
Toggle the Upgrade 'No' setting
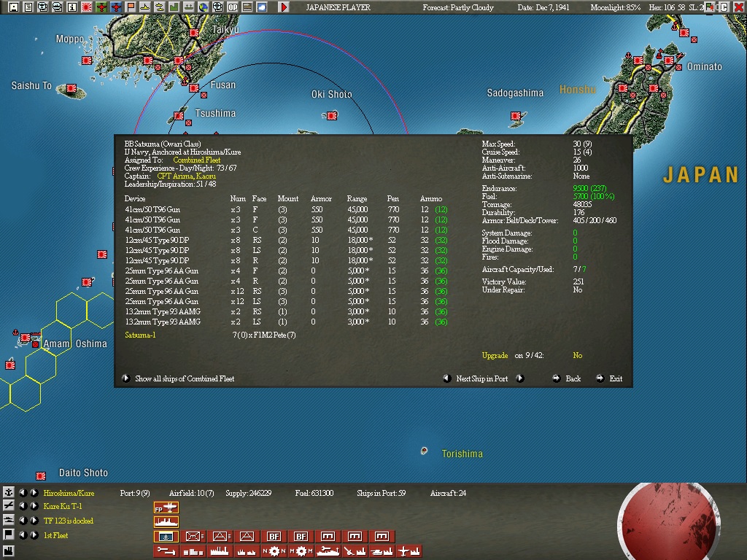tap(578, 355)
